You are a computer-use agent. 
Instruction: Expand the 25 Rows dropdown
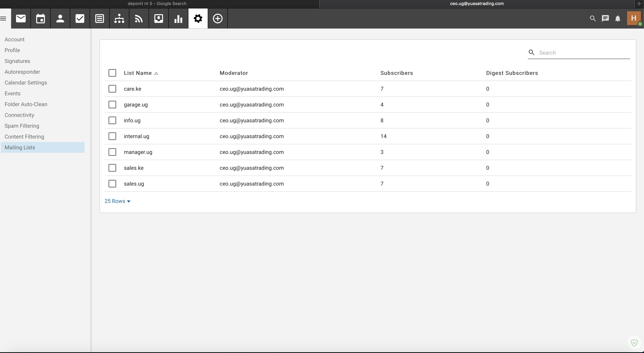tap(118, 201)
